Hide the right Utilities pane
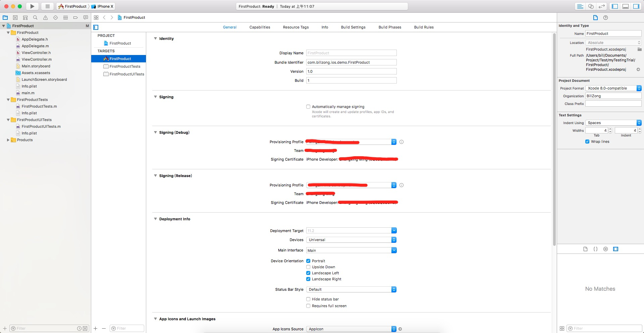Viewport: 644px width, 333px height. pos(636,6)
